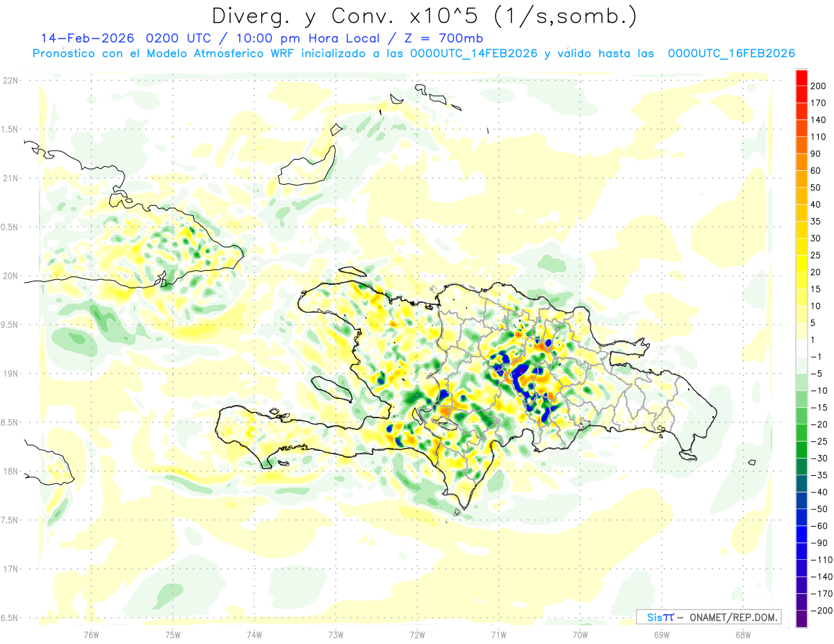
Task: Click the '0000UTC_16FEB2026' valid-until time text
Action: (x=731, y=53)
